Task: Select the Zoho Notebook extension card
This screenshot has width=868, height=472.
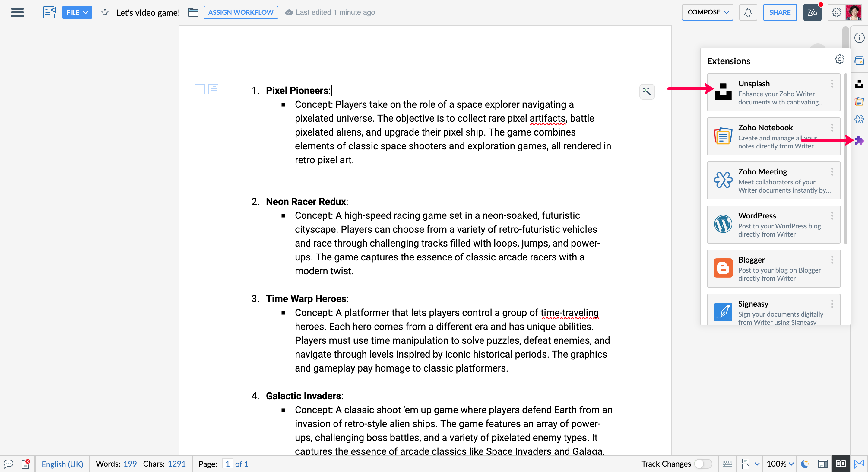Action: tap(773, 136)
